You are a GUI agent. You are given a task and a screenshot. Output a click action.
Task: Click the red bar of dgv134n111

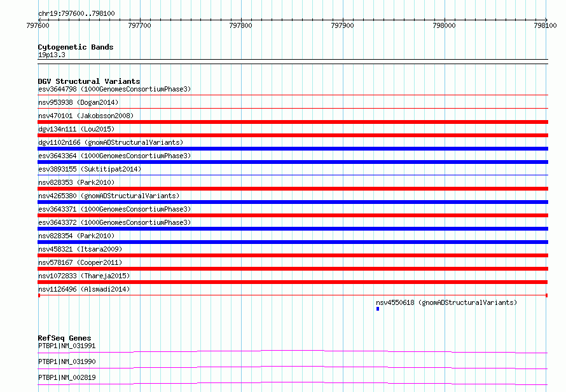click(x=293, y=135)
